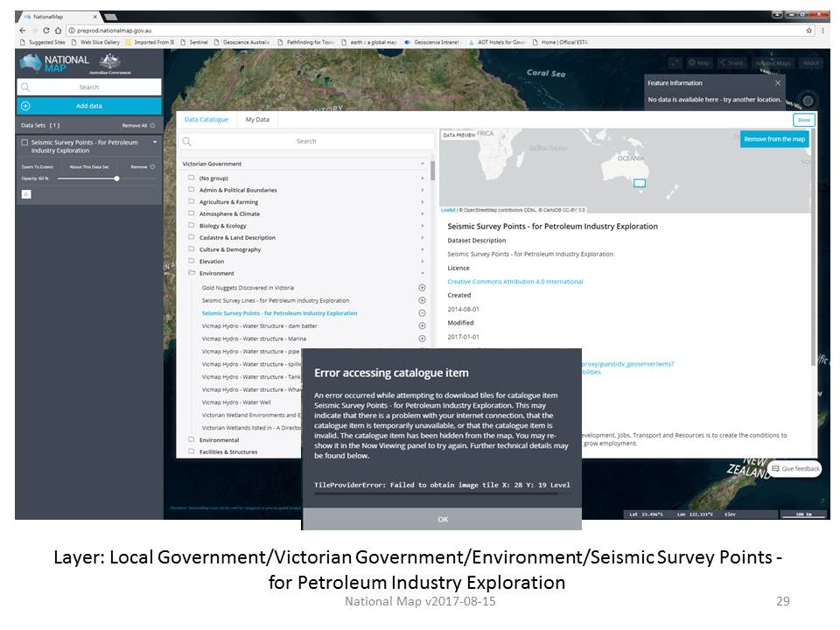
Task: Click the Remove circle icon for dataset
Action: (x=152, y=166)
